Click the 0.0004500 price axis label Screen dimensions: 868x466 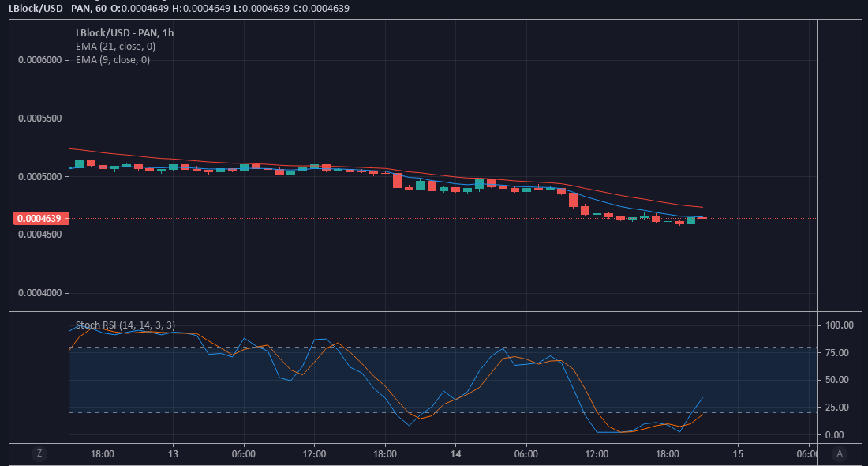pos(40,235)
